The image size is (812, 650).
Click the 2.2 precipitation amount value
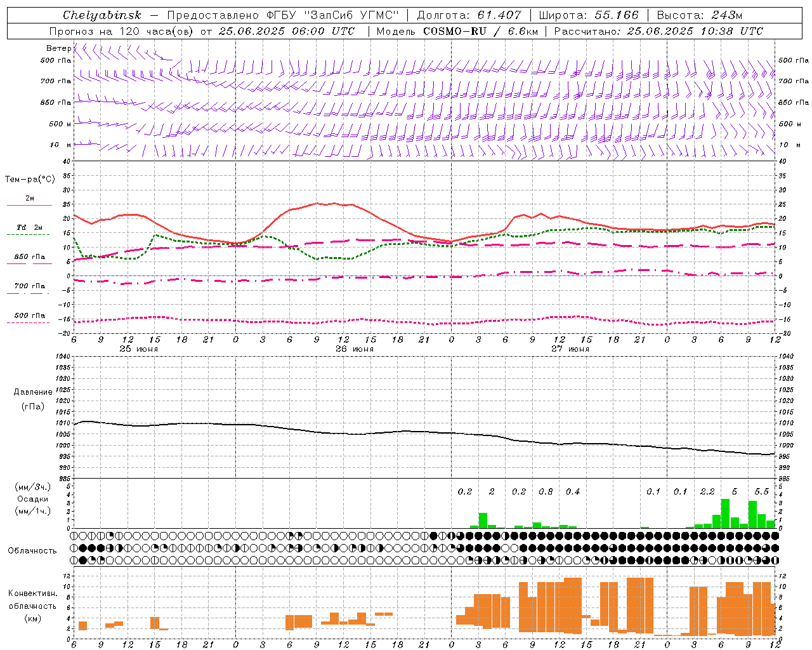707,491
